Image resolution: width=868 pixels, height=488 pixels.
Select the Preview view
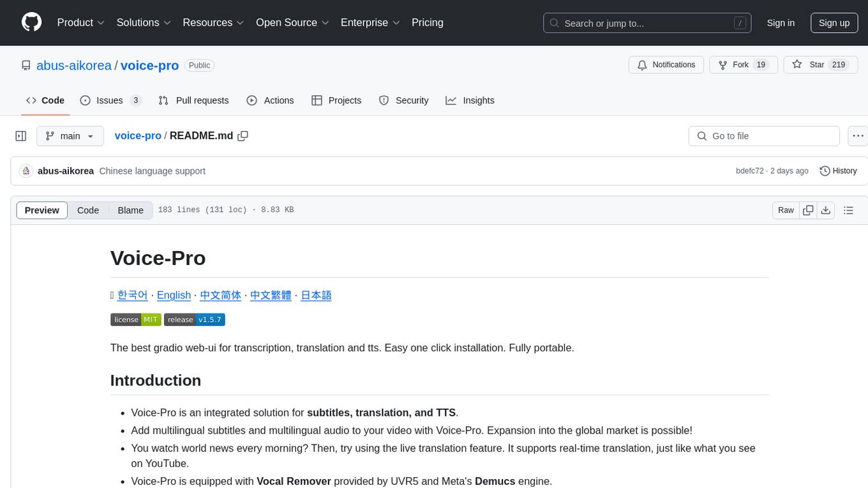click(x=42, y=210)
